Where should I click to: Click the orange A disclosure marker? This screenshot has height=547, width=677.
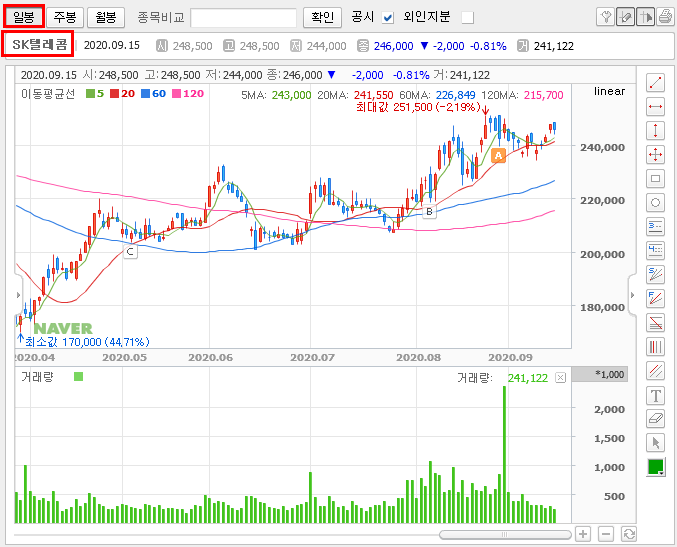pos(498,155)
